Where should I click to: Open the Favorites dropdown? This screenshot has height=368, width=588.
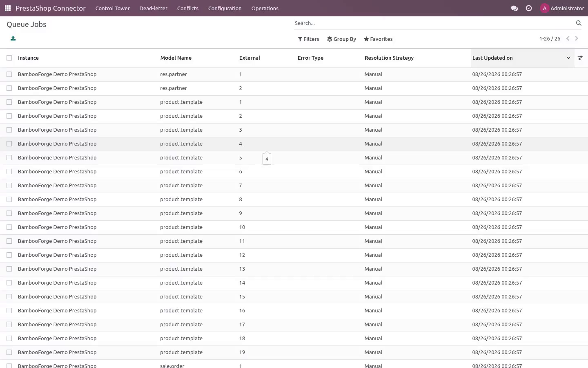(378, 39)
